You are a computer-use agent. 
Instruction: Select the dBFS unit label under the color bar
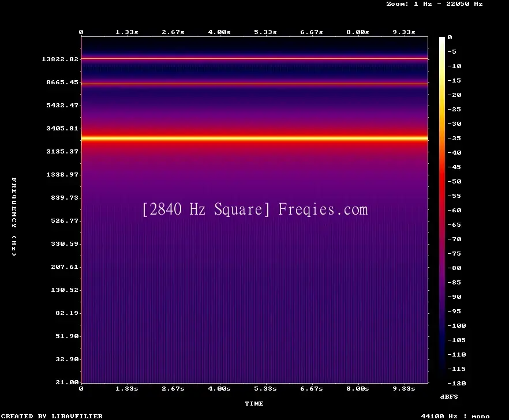[x=449, y=396]
